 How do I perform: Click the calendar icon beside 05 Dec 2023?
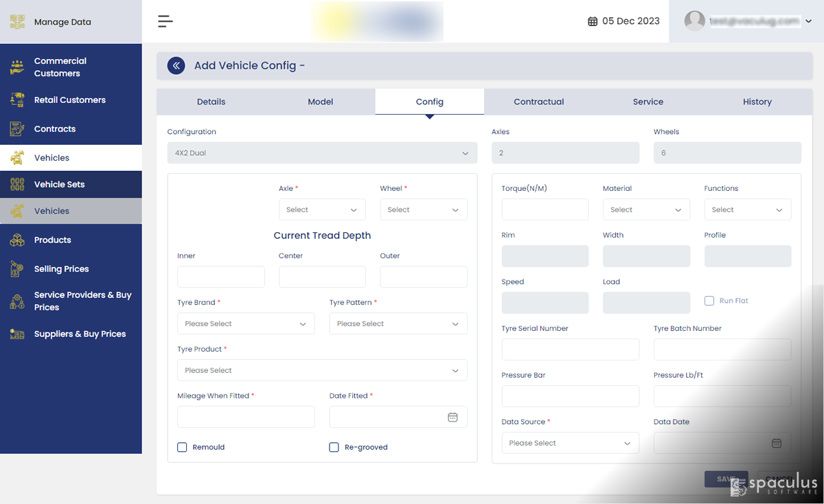[x=593, y=21]
